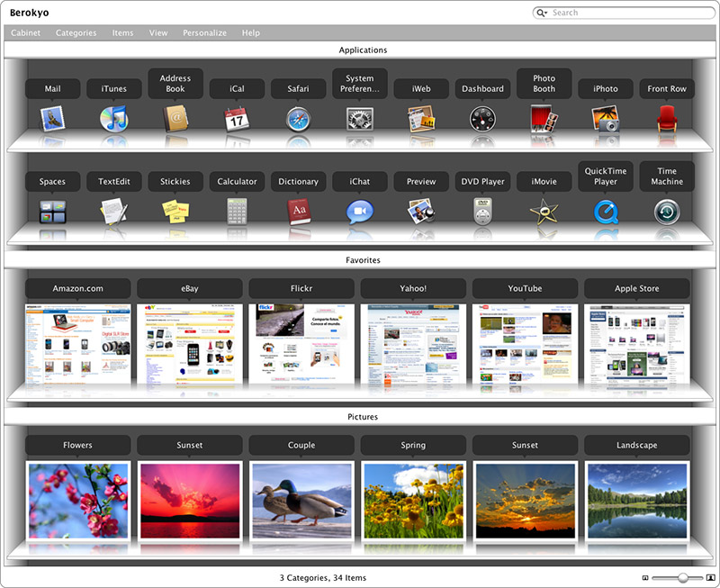Select the DVD Player remote icon
Image resolution: width=720 pixels, height=588 pixels.
(x=482, y=212)
